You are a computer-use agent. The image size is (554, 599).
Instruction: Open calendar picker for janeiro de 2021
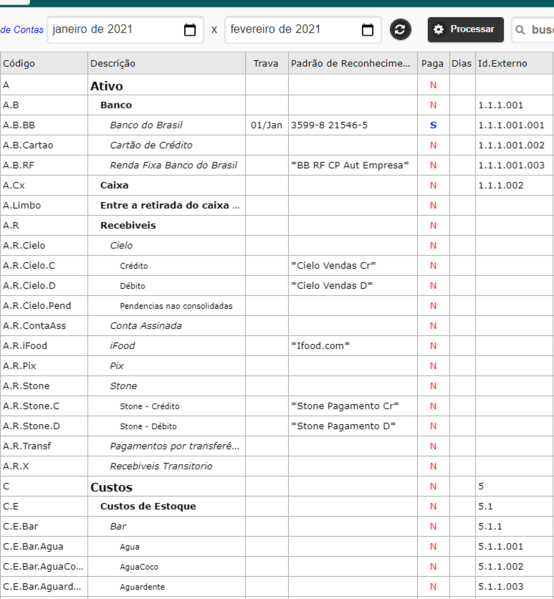click(x=190, y=30)
